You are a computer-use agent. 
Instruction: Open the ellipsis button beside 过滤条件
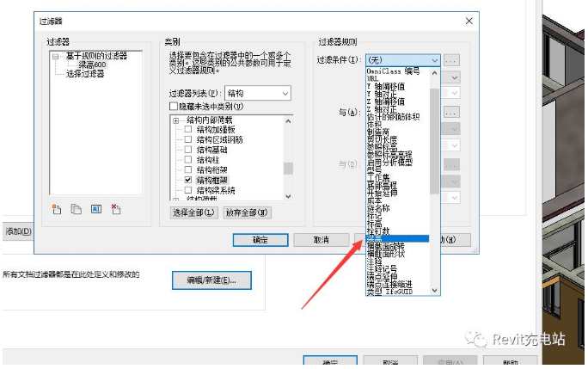[x=451, y=60]
